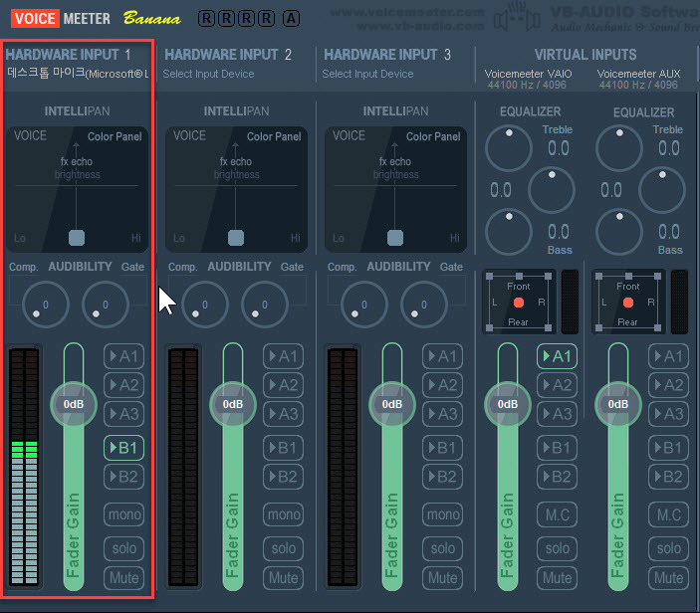Mute Voicemeeter AUX strip
The width and height of the screenshot is (700, 613).
click(x=668, y=578)
